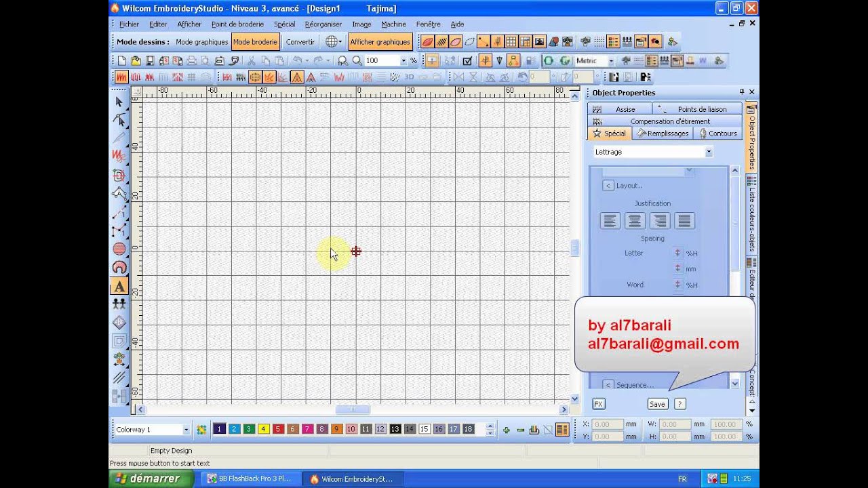This screenshot has width=868, height=488.
Task: Open the zoom percentage dropdown
Action: (403, 60)
